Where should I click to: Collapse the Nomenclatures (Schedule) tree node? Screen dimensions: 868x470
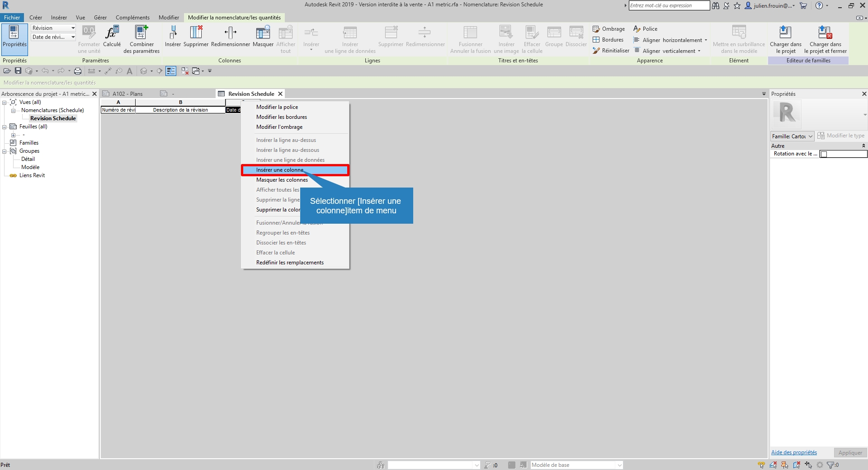(x=13, y=110)
